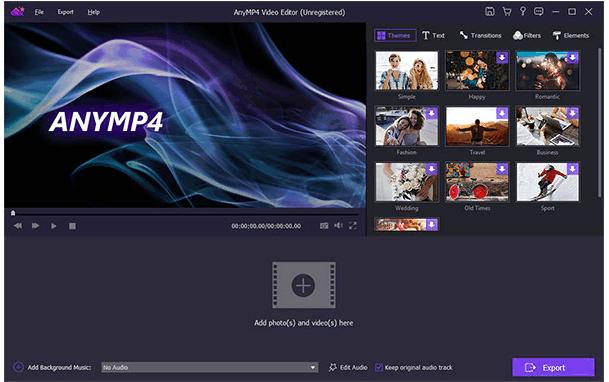Click the playback timecode display
The image size is (609, 382).
[x=266, y=226]
